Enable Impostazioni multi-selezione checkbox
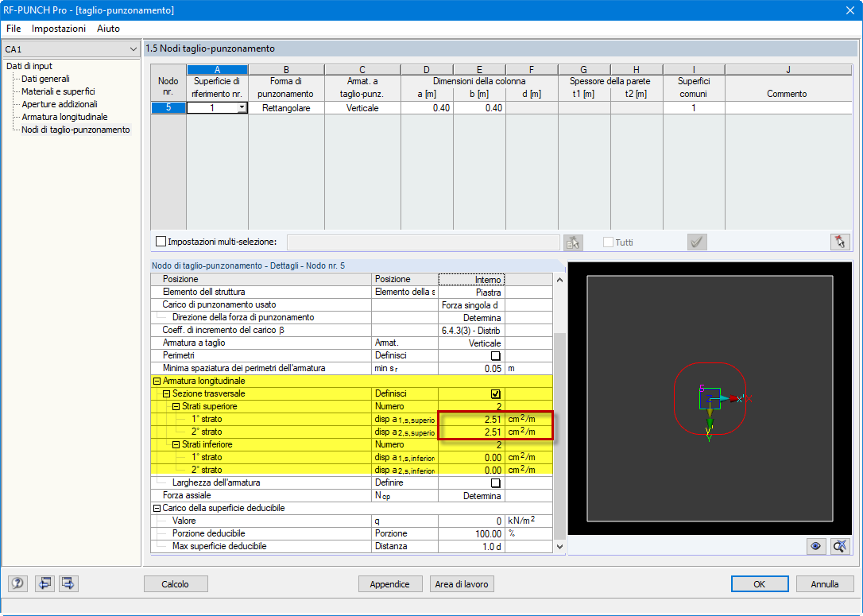 click(x=161, y=242)
